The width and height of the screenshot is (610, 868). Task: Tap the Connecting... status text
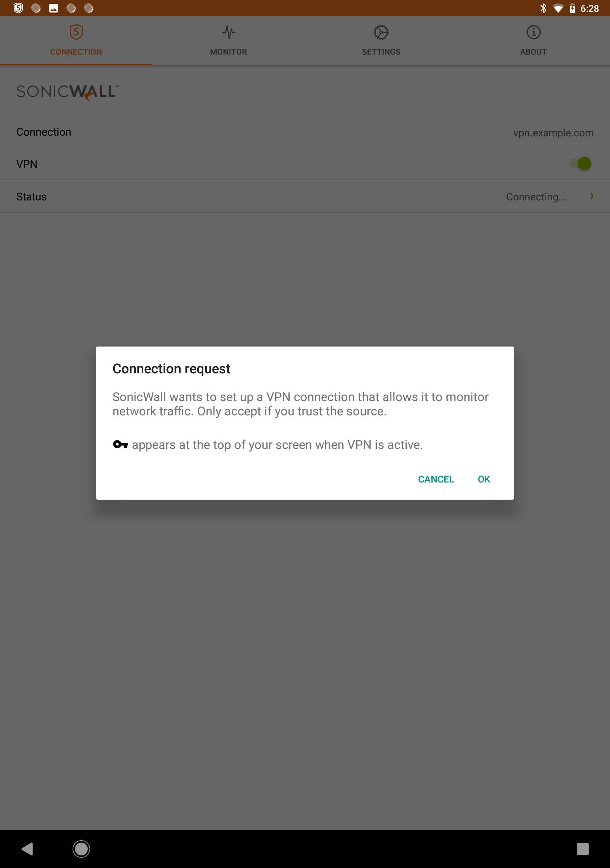pos(536,197)
